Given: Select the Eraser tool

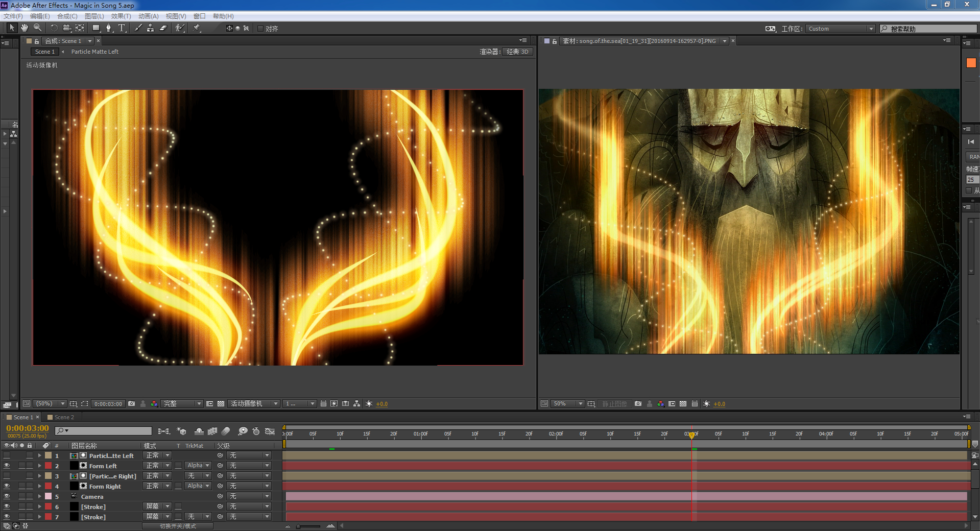Looking at the screenshot, I should 163,28.
